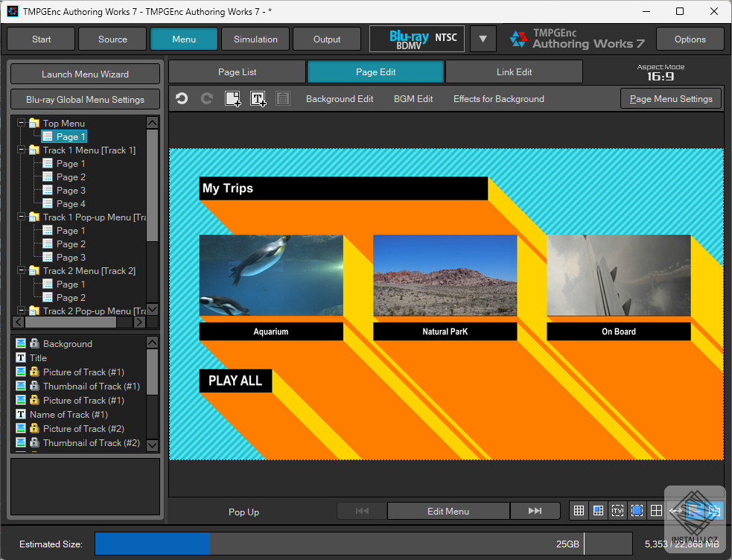Click the add text item icon
This screenshot has height=560, width=732.
pos(258,99)
